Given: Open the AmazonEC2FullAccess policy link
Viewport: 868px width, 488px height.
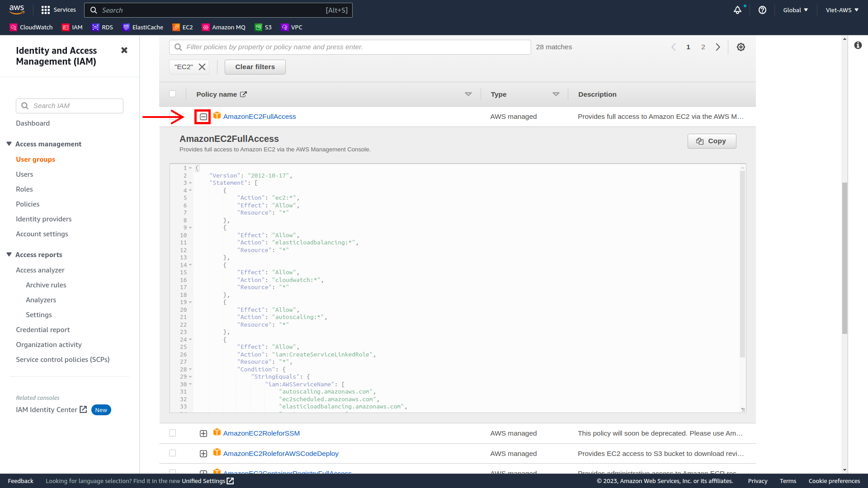Looking at the screenshot, I should click(259, 117).
